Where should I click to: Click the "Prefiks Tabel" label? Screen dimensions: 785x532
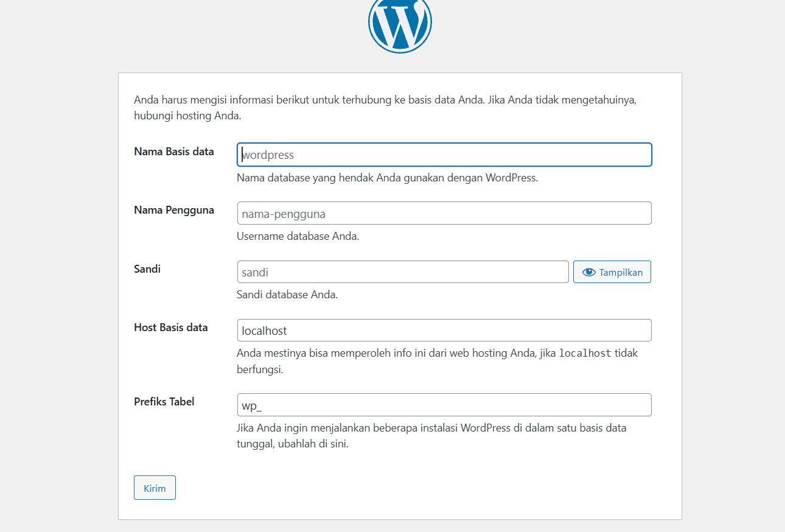point(164,402)
